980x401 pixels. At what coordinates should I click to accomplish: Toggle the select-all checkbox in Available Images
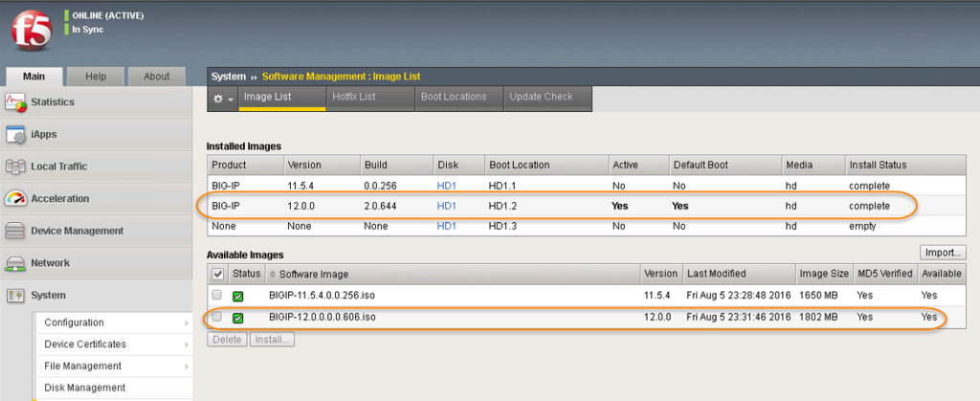[218, 275]
